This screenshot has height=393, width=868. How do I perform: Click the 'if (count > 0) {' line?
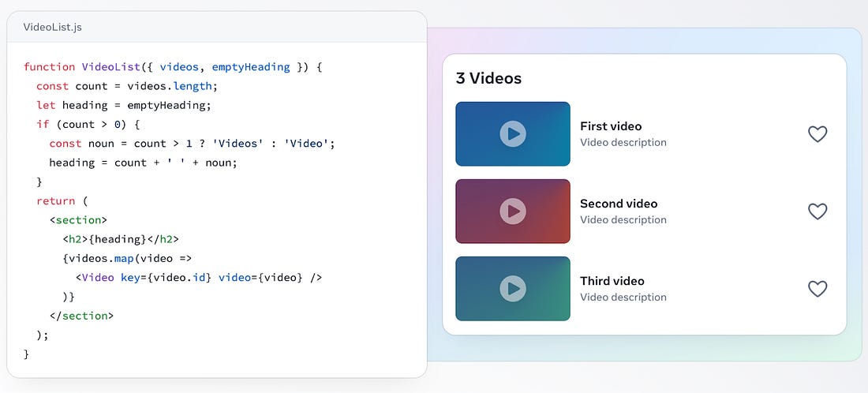point(88,125)
